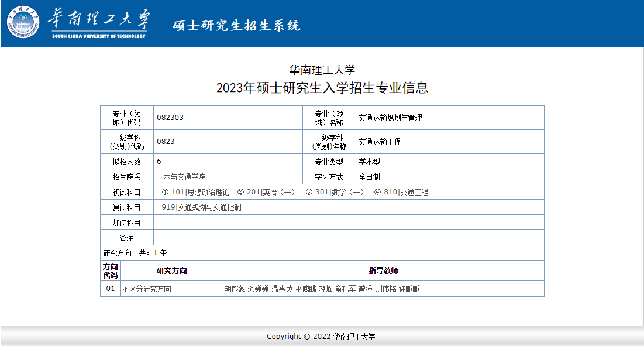Select the 交通运输工程 discipline name cell

click(x=450, y=142)
